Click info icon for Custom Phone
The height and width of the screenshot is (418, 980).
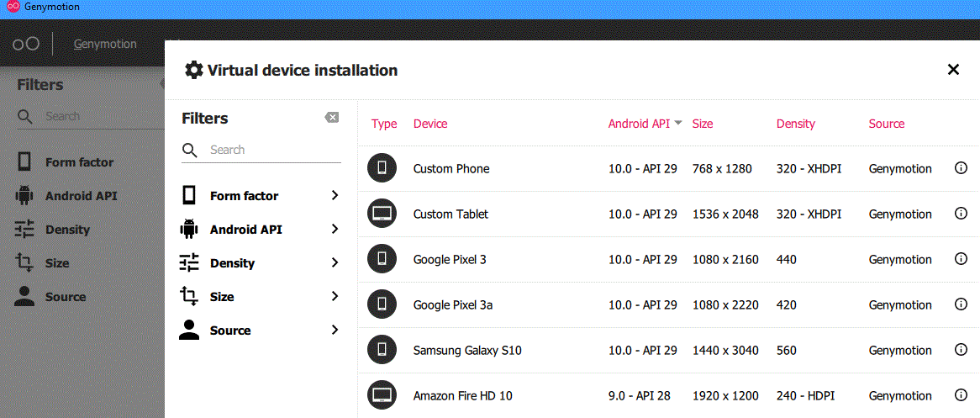961,168
